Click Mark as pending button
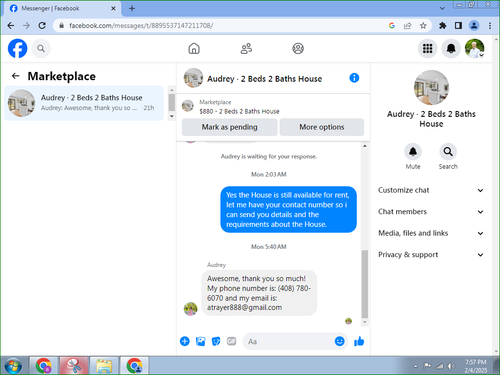Screen dimensions: 500x375 pyautogui.click(x=229, y=127)
